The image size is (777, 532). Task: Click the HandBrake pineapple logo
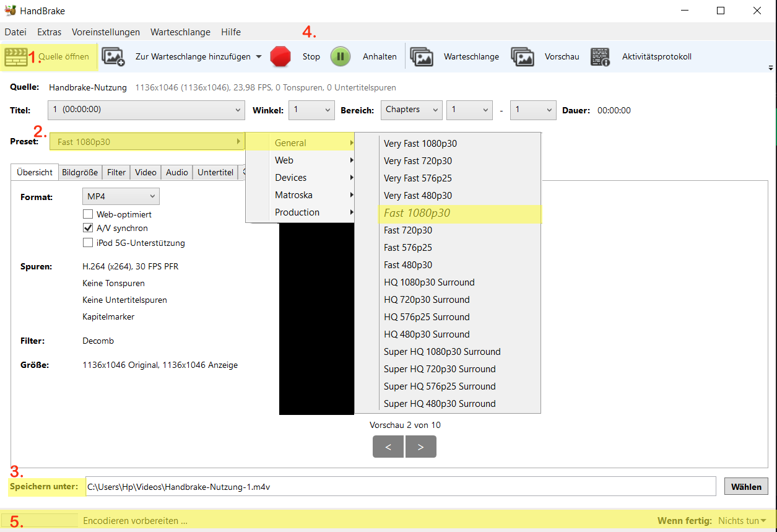pyautogui.click(x=11, y=10)
